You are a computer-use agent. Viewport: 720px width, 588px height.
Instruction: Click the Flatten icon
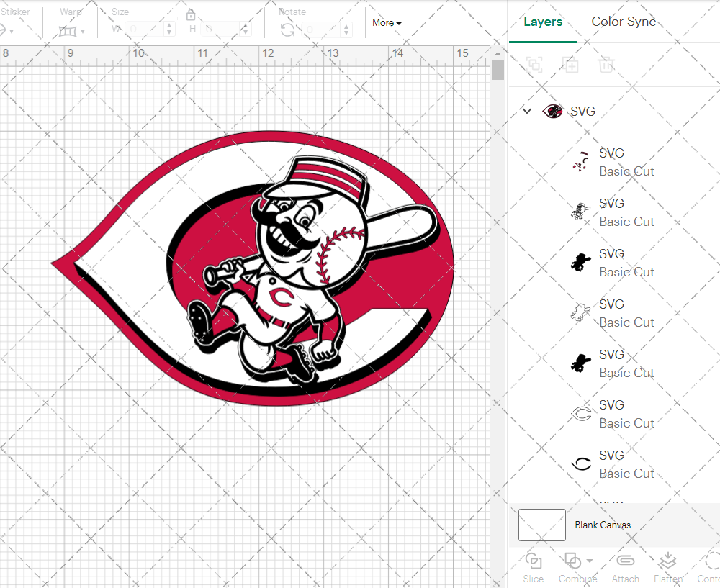click(667, 561)
